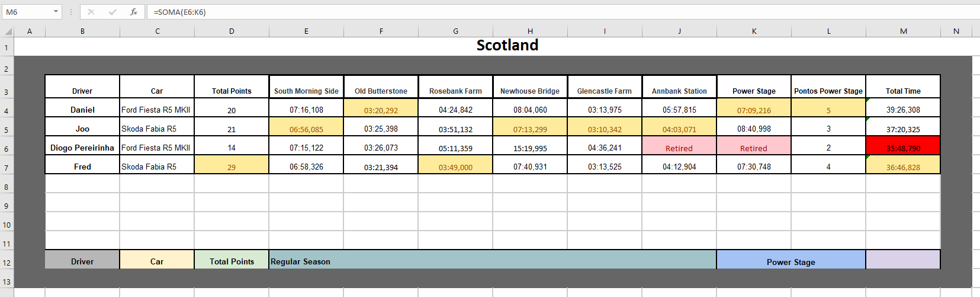The image size is (980, 297).
Task: Click the highlighted 06:56,085 time cell
Action: click(x=306, y=127)
